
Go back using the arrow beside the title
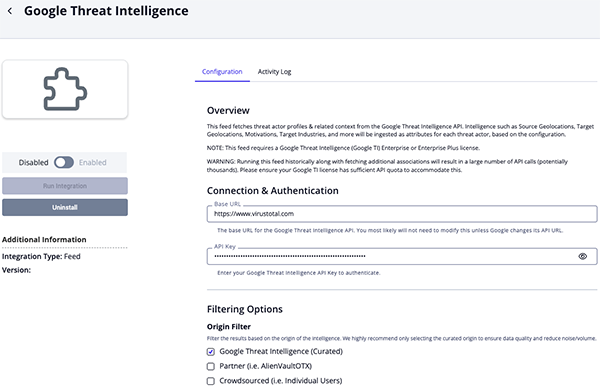point(10,11)
